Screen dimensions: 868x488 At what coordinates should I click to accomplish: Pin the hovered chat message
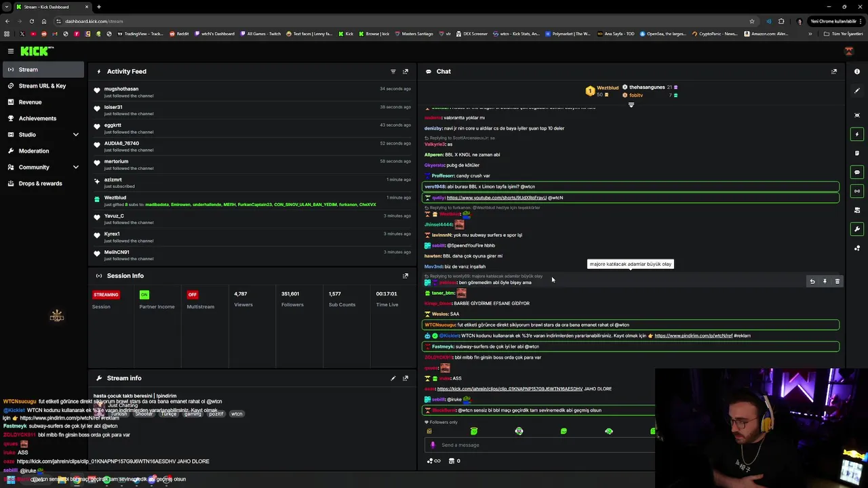825,281
